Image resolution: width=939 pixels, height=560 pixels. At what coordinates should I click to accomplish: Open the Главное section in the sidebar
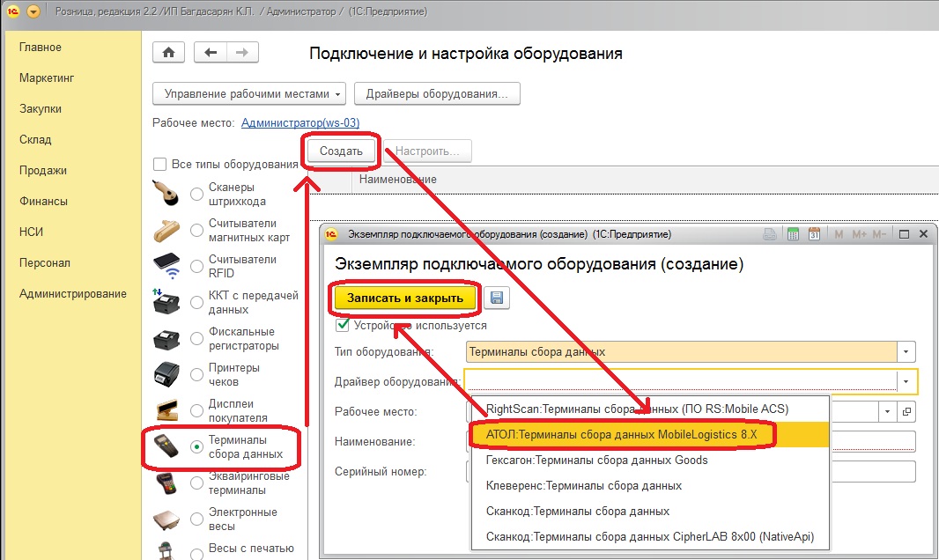point(41,48)
